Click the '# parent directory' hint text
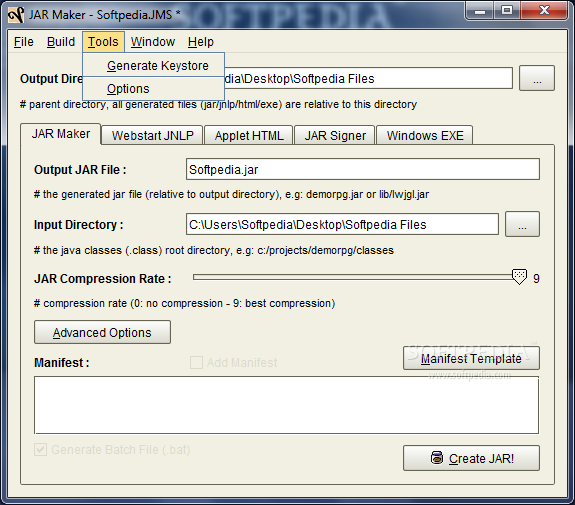Screen dimensions: 575x505 click(x=219, y=105)
